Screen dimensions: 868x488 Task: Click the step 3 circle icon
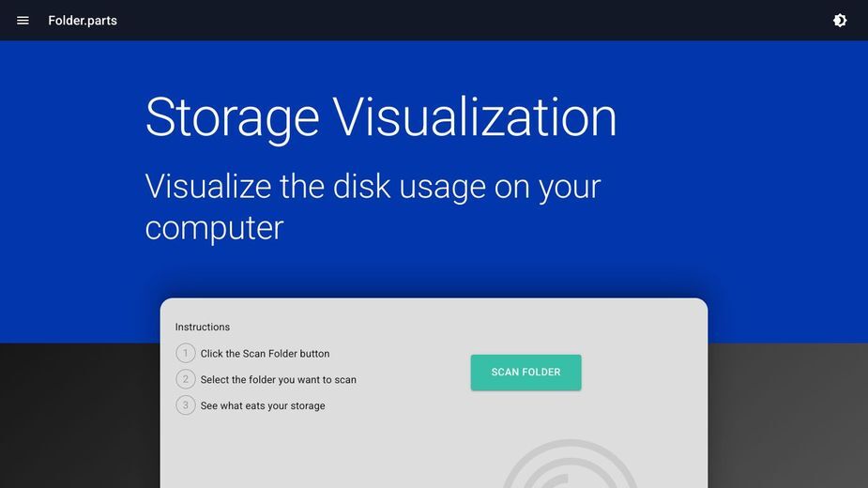[186, 404]
